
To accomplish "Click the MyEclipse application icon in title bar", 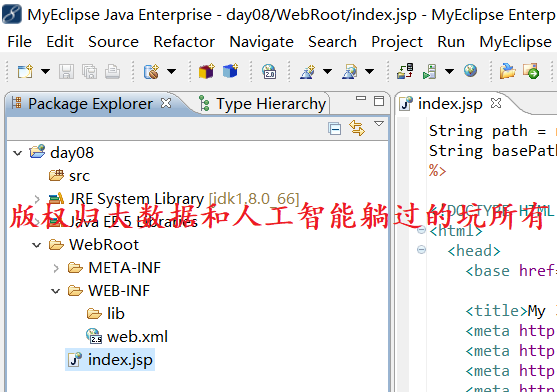I will point(12,15).
